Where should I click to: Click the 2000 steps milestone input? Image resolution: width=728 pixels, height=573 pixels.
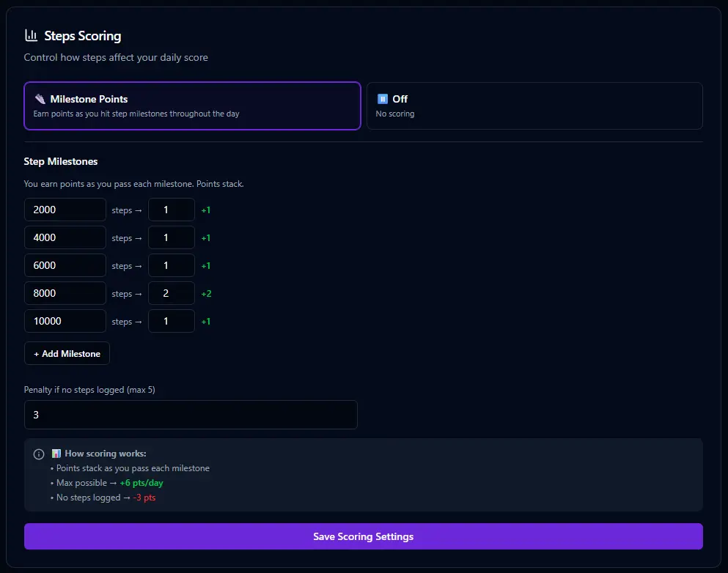(65, 210)
